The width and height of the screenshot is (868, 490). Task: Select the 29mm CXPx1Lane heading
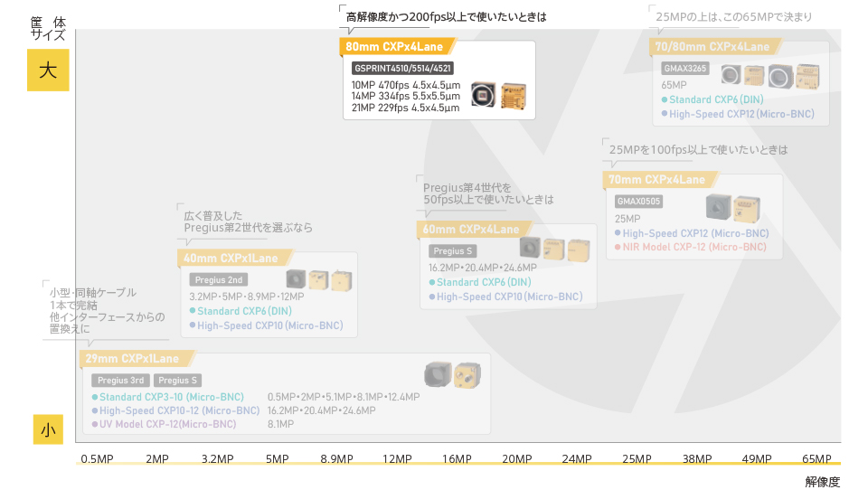(x=126, y=359)
